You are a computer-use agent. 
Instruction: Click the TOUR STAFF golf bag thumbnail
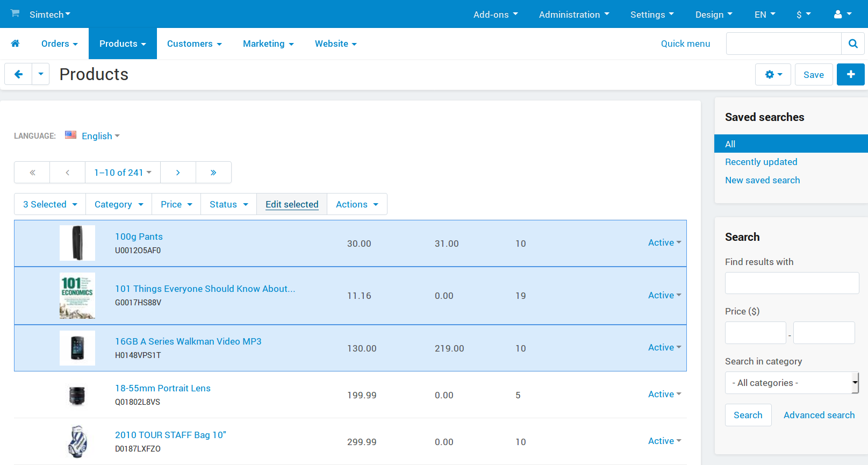(x=77, y=441)
